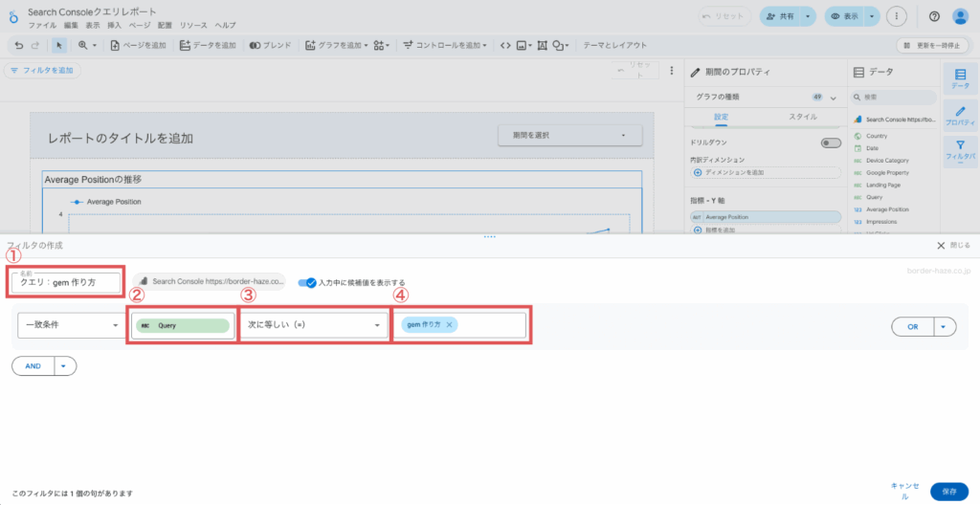Click the canvas three-dot menu icon

coord(672,70)
